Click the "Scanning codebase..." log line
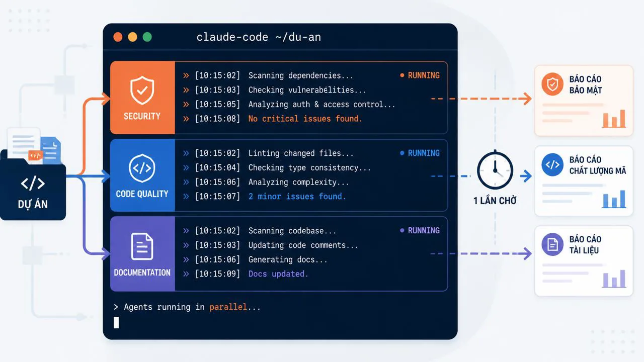The image size is (644, 362). click(292, 231)
